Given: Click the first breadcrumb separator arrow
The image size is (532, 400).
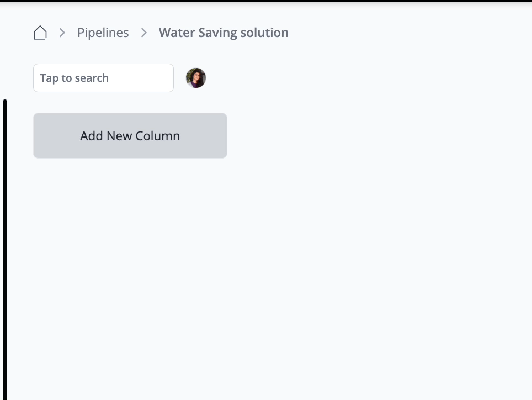Looking at the screenshot, I should tap(62, 33).
